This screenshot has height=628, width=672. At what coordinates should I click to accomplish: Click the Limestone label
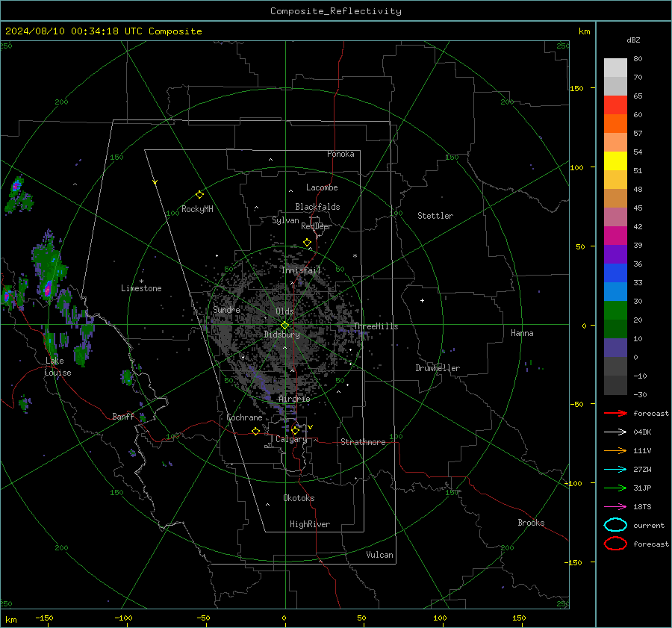(x=141, y=288)
